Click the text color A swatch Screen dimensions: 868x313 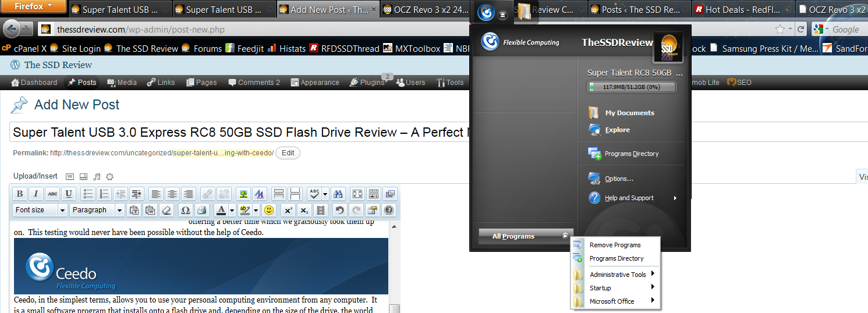[x=221, y=210]
